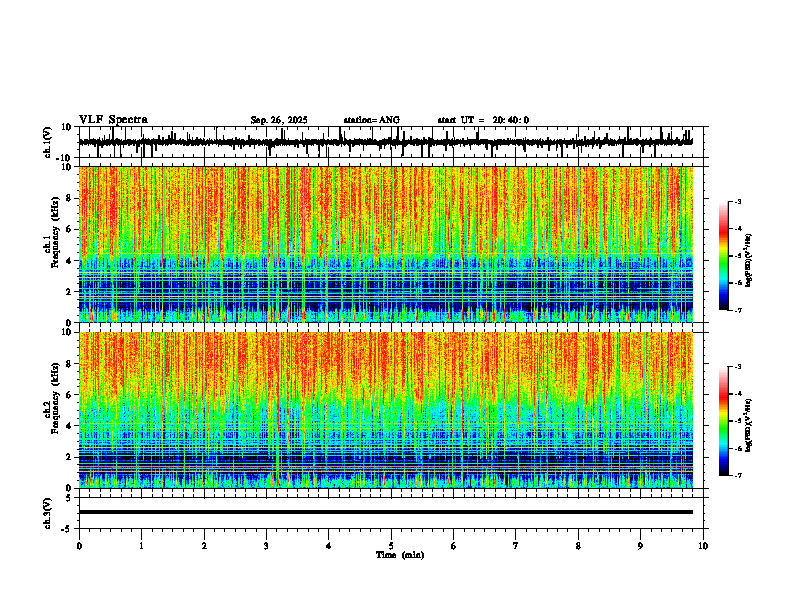
Task: Click time axis tick label "3"
Action: click(266, 546)
